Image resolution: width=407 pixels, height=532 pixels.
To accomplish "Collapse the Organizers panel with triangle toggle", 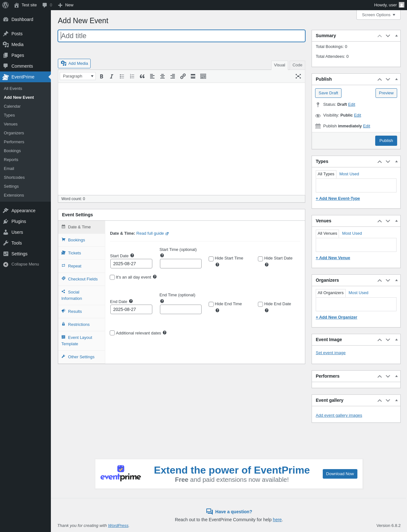I will (x=397, y=280).
